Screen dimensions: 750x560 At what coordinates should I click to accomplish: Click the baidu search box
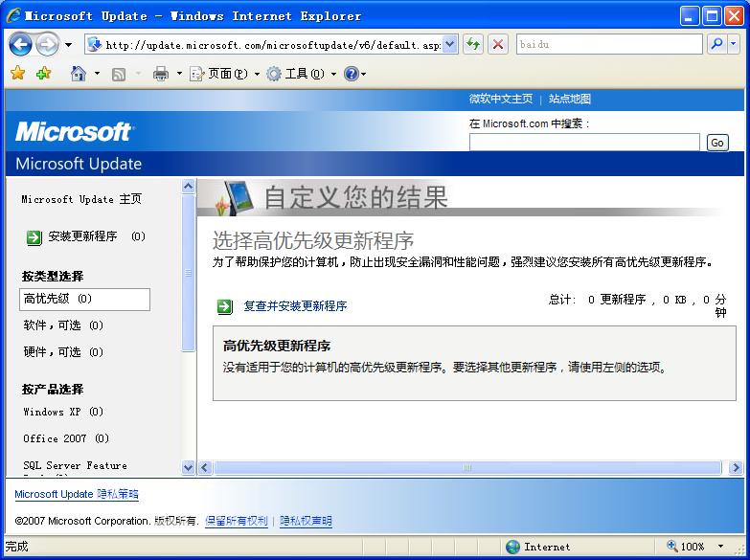click(609, 44)
